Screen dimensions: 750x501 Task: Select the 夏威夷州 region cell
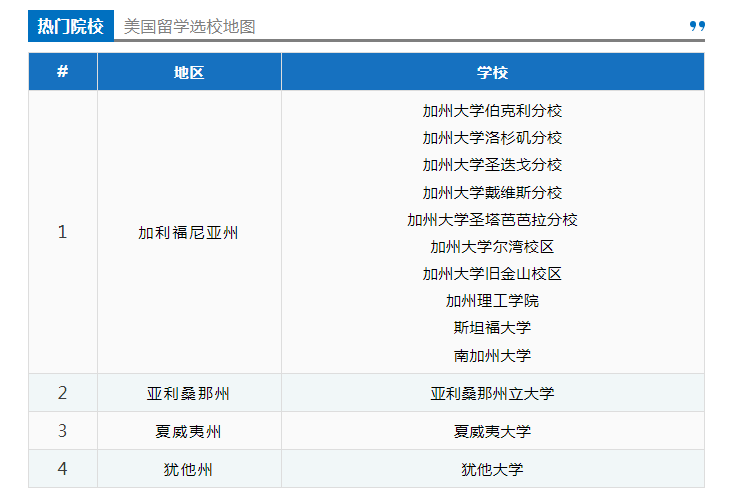click(188, 431)
